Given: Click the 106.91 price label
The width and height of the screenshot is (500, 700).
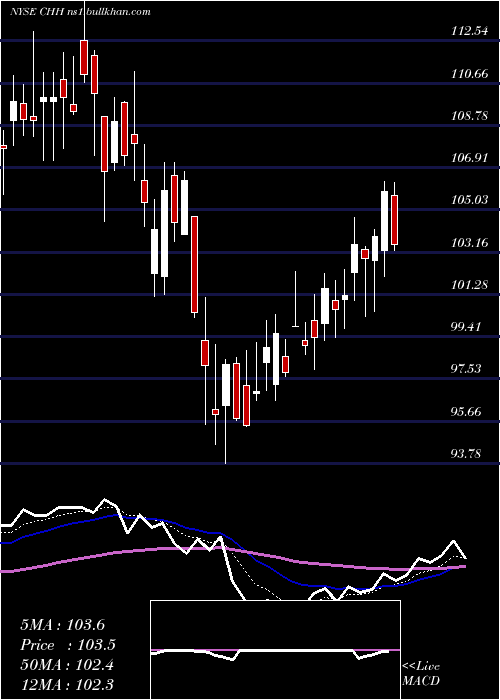Looking at the screenshot, I should 470,158.
